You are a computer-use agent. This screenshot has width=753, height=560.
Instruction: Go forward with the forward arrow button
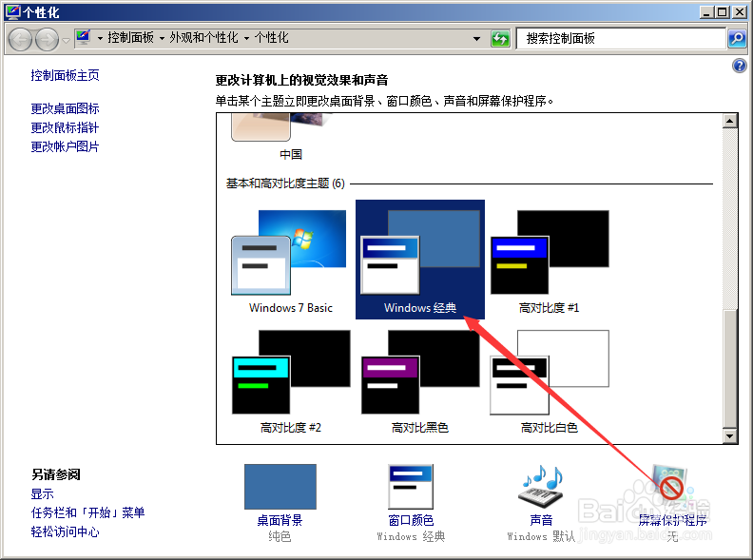(x=48, y=39)
